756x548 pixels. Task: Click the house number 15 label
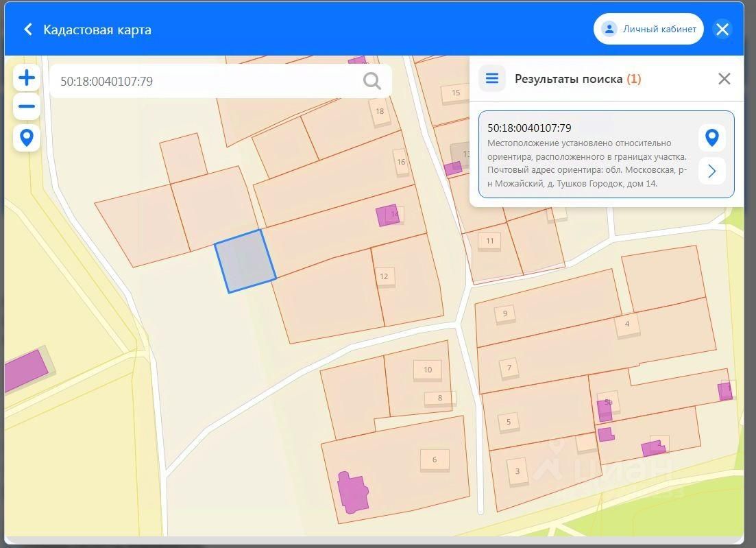tap(456, 93)
